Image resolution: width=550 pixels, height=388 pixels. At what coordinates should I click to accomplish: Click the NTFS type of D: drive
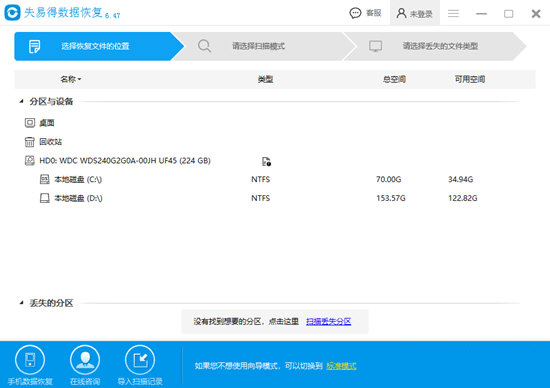pos(261,198)
